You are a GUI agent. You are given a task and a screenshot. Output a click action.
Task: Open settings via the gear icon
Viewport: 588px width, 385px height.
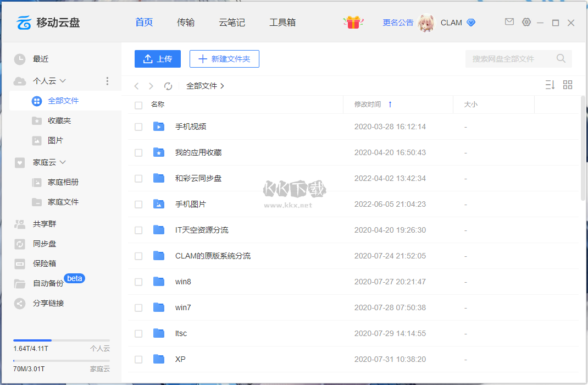click(x=526, y=22)
